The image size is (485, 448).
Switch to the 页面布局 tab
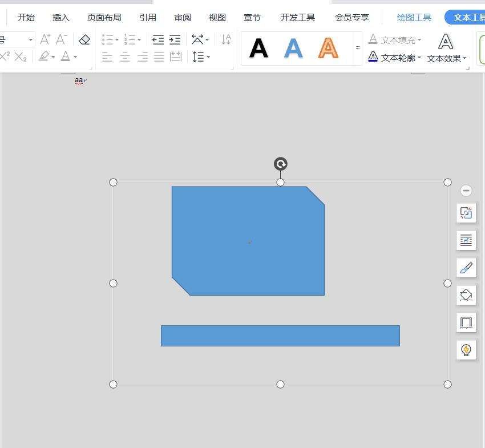point(104,17)
